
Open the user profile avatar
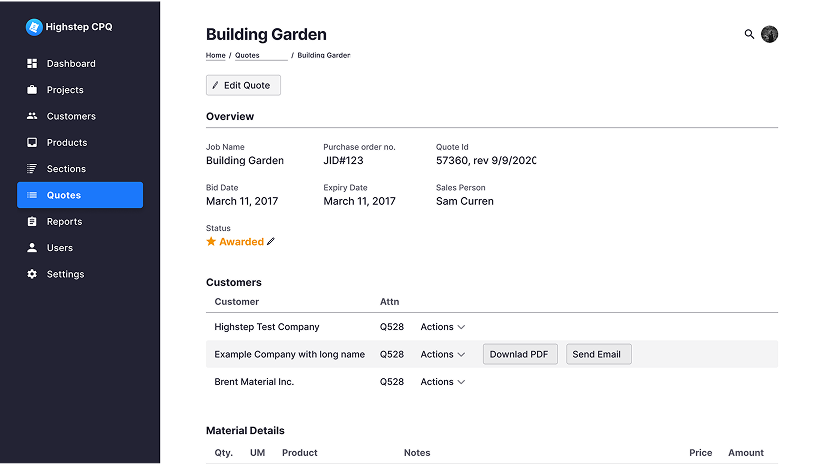[x=769, y=34]
